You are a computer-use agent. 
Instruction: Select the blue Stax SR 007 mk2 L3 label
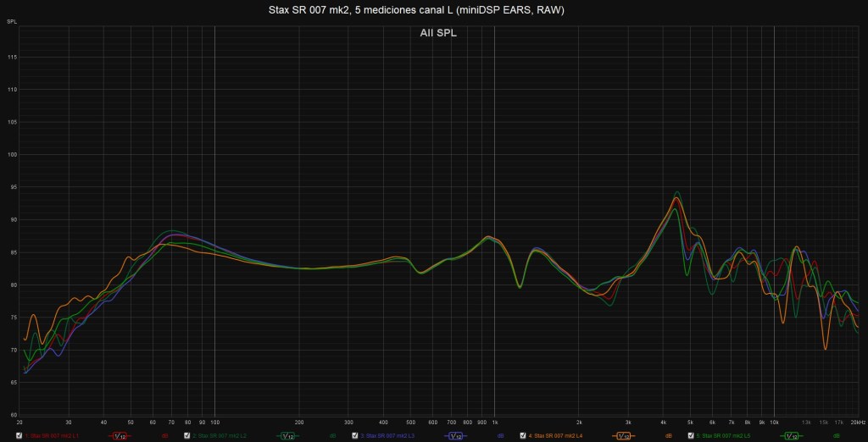click(388, 436)
